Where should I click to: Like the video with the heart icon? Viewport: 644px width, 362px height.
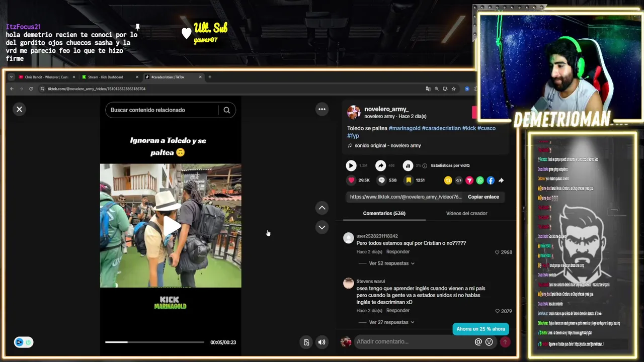[x=351, y=180]
